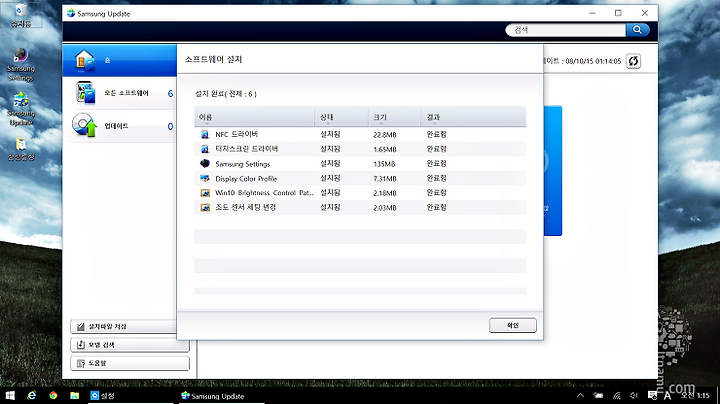Screen dimensions: 720x404
Task: Open the Windows Start menu
Action: click(x=10, y=395)
